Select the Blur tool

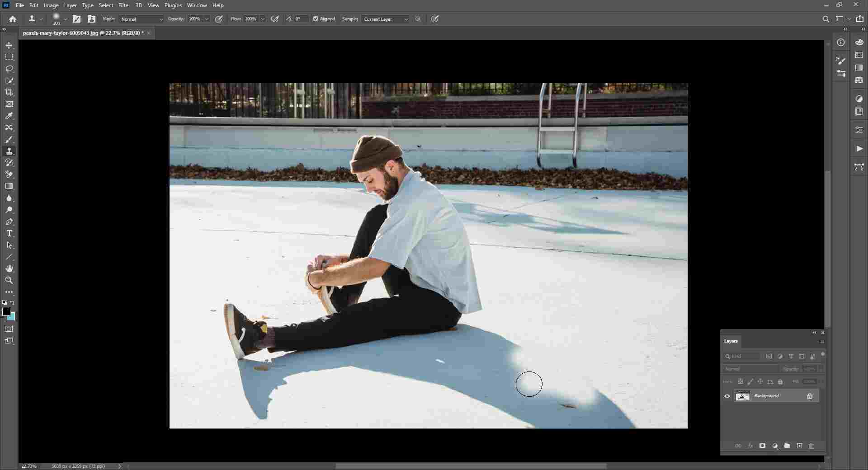click(9, 198)
